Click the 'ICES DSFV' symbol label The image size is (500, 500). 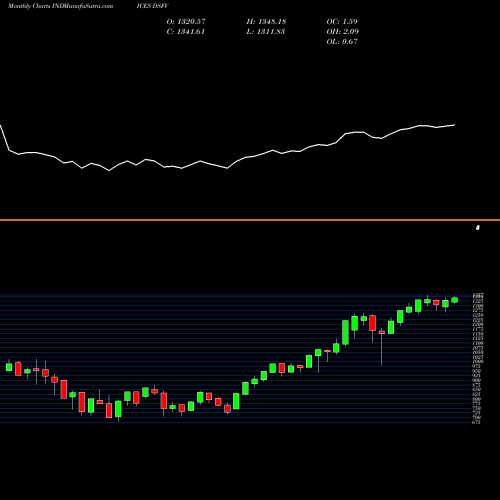[152, 6]
